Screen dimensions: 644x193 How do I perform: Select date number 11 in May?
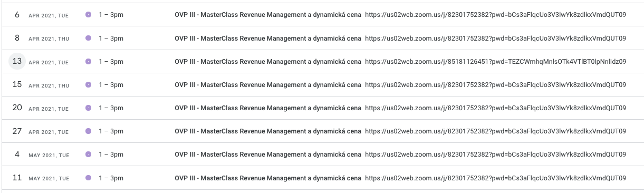click(17, 177)
